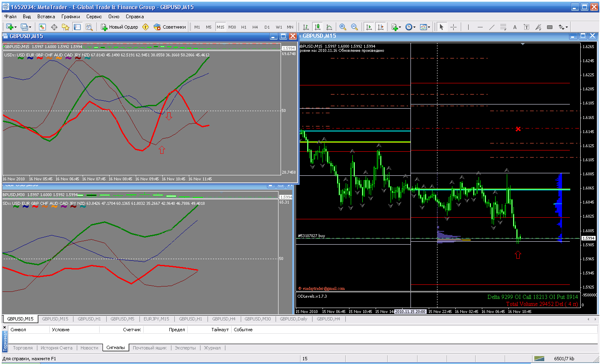This screenshot has height=364, width=601.
Task: Switch chart to candlestick mode
Action: (318, 27)
